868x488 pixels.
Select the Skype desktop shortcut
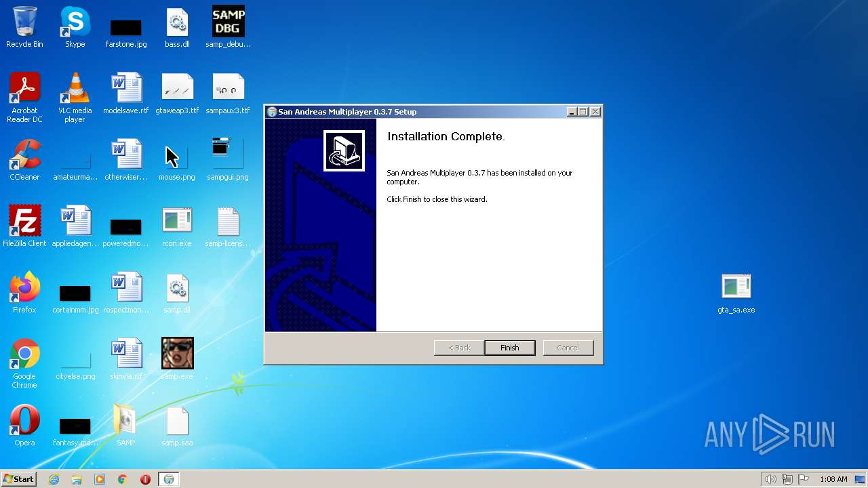coord(75,27)
